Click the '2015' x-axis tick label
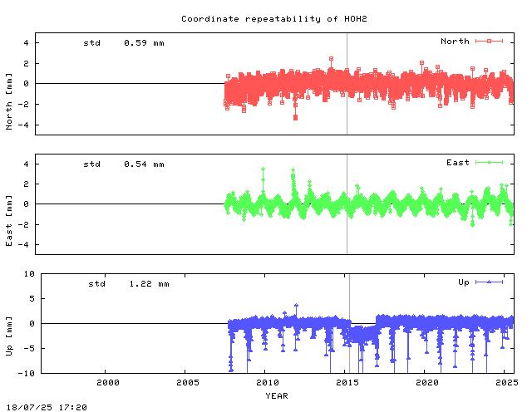This screenshot has height=412, width=532. click(x=347, y=383)
